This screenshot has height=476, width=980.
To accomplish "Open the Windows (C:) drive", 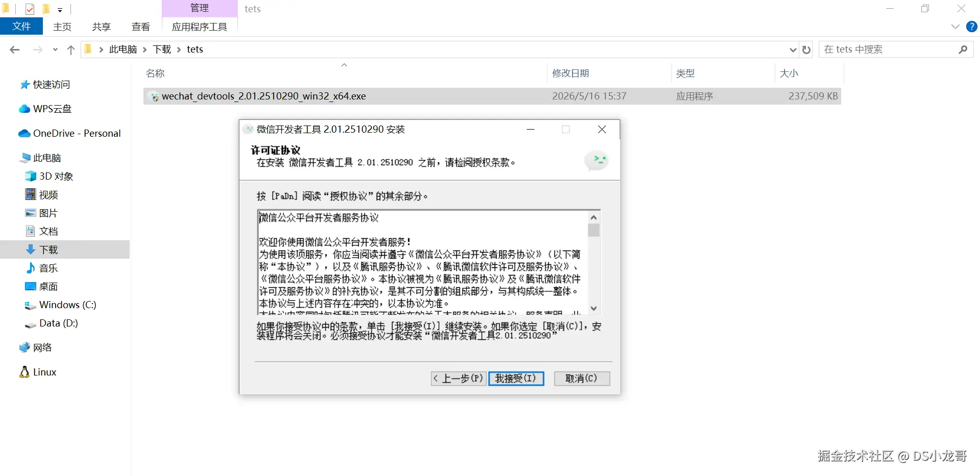I will 67,305.
